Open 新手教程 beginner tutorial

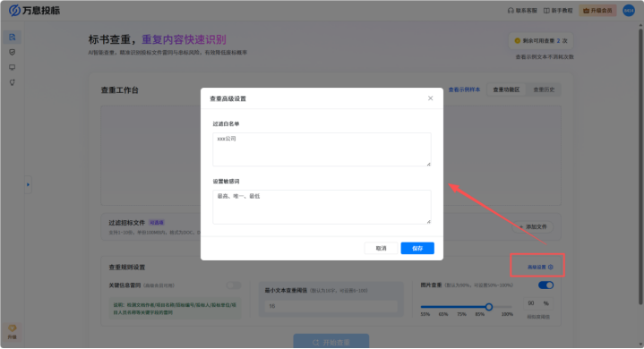click(558, 10)
